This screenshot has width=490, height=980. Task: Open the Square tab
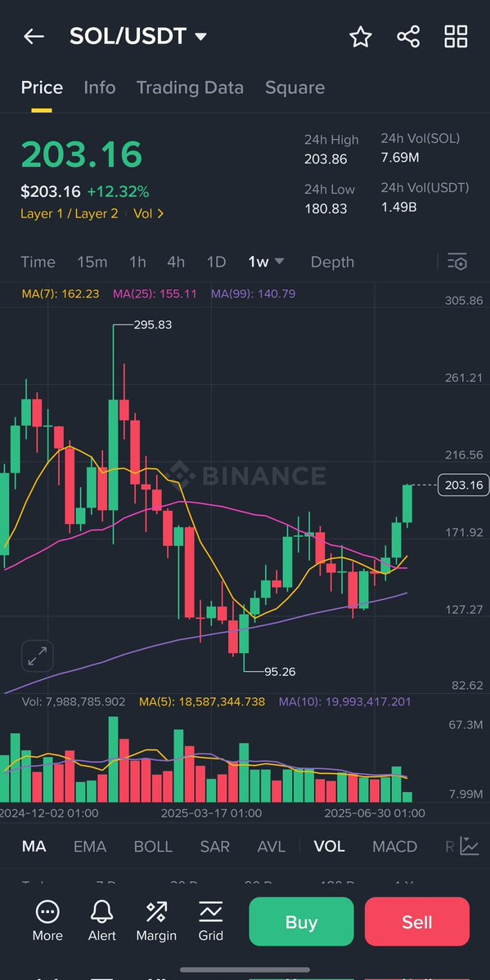tap(294, 87)
